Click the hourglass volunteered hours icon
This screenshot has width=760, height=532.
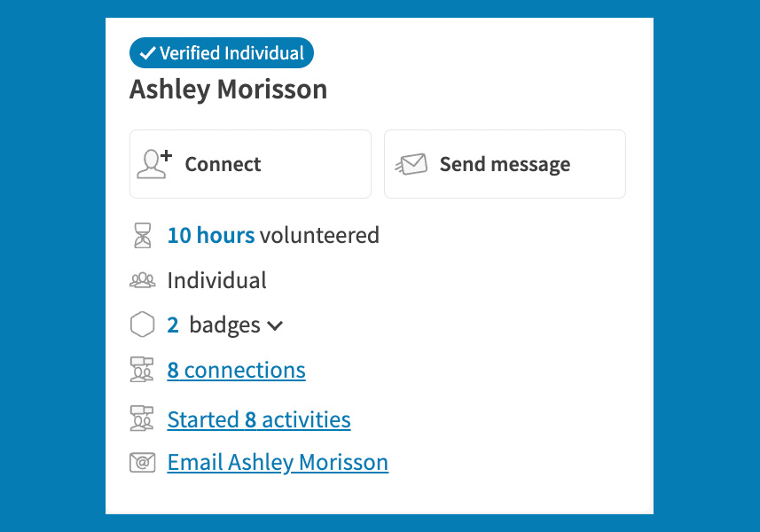(x=142, y=235)
